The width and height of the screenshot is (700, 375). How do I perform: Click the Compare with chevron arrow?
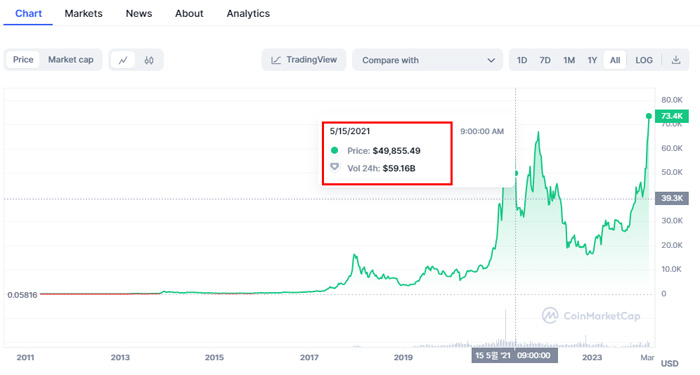click(x=491, y=60)
